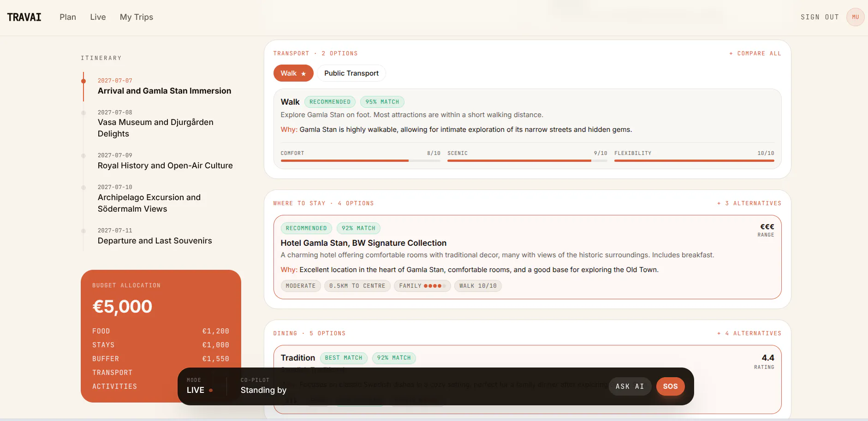Select Departure and Last Souvenirs day
This screenshot has width=868, height=421.
coord(155,236)
